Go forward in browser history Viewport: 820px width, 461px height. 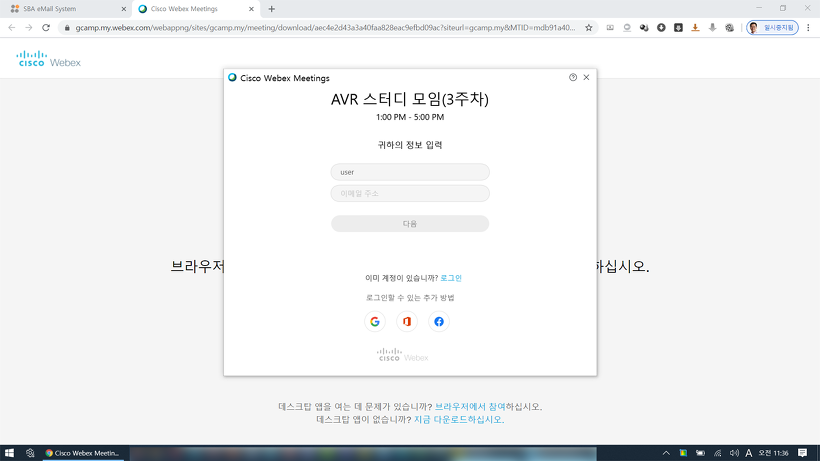tap(29, 28)
